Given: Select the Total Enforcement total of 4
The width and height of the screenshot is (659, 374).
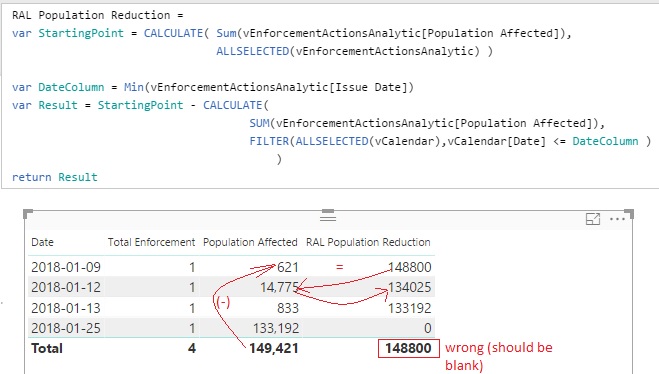Looking at the screenshot, I should click(192, 348).
